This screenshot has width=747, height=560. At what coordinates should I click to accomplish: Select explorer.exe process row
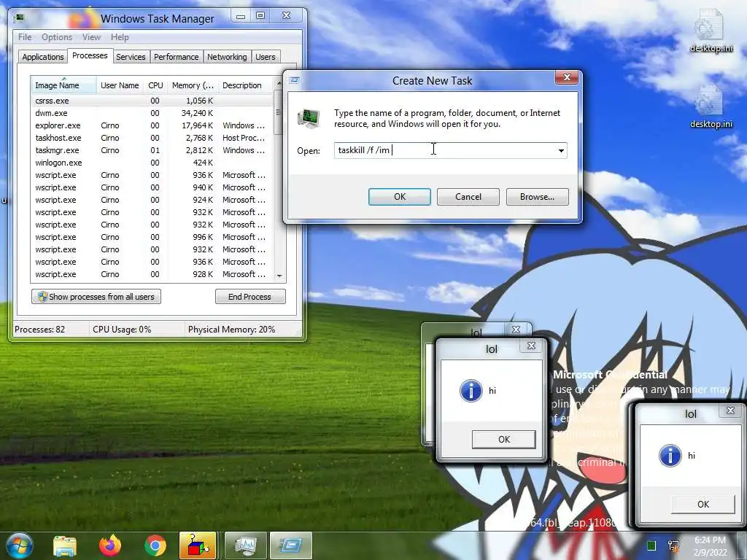click(152, 125)
